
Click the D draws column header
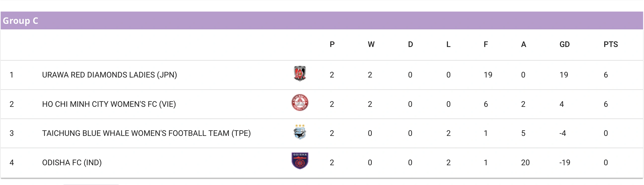pyautogui.click(x=410, y=44)
